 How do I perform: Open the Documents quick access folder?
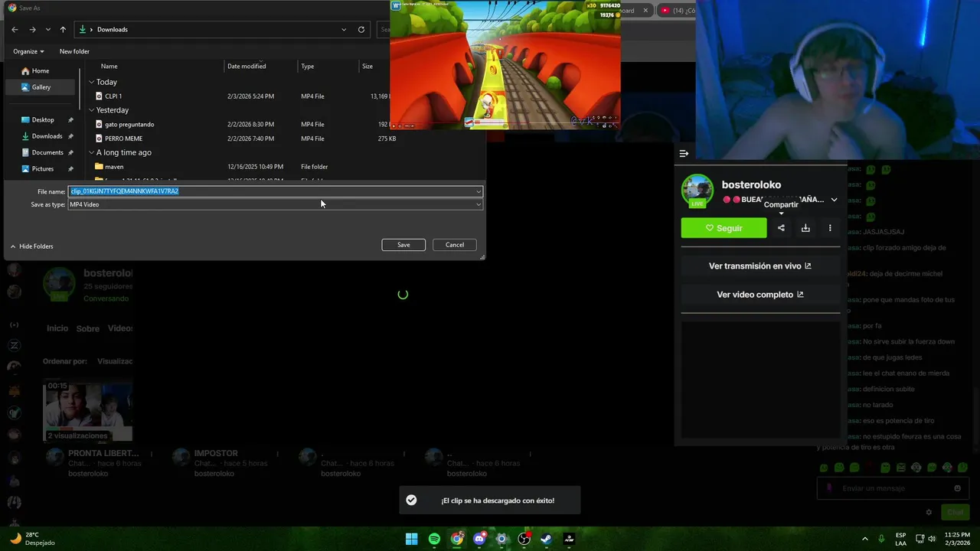[47, 152]
